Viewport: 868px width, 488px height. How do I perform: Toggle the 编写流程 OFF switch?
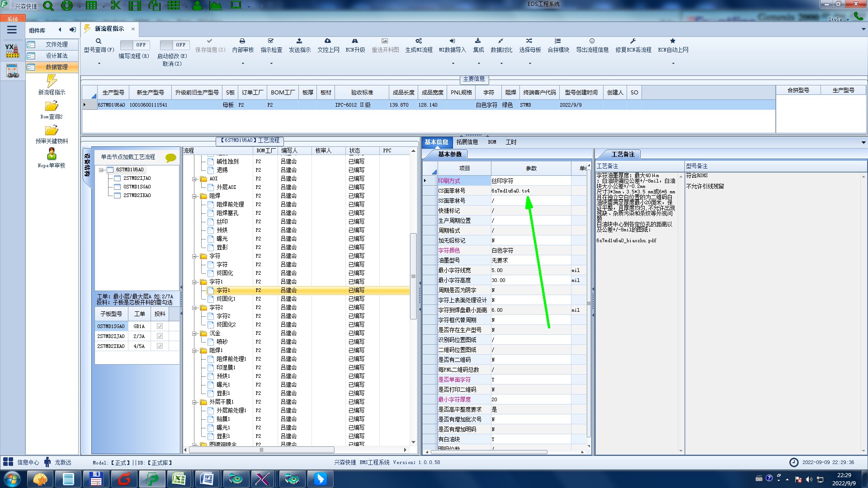point(134,45)
